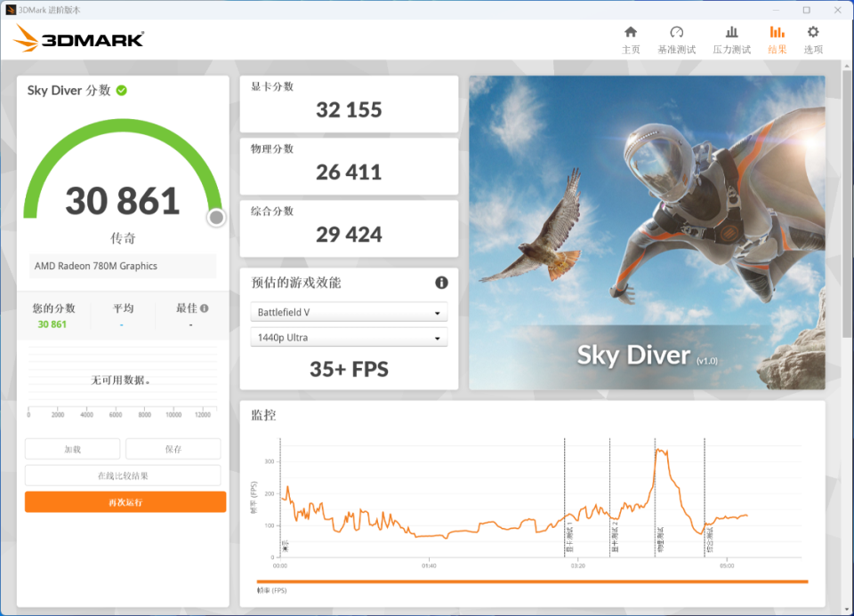Expand the Battlefield V game dropdown
Image resolution: width=854 pixels, height=616 pixels.
tap(349, 312)
